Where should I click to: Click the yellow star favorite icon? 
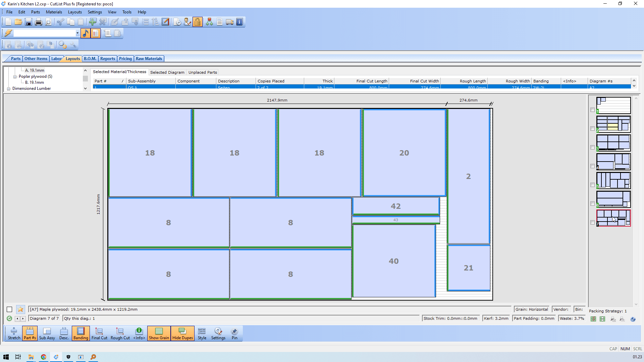click(20, 309)
